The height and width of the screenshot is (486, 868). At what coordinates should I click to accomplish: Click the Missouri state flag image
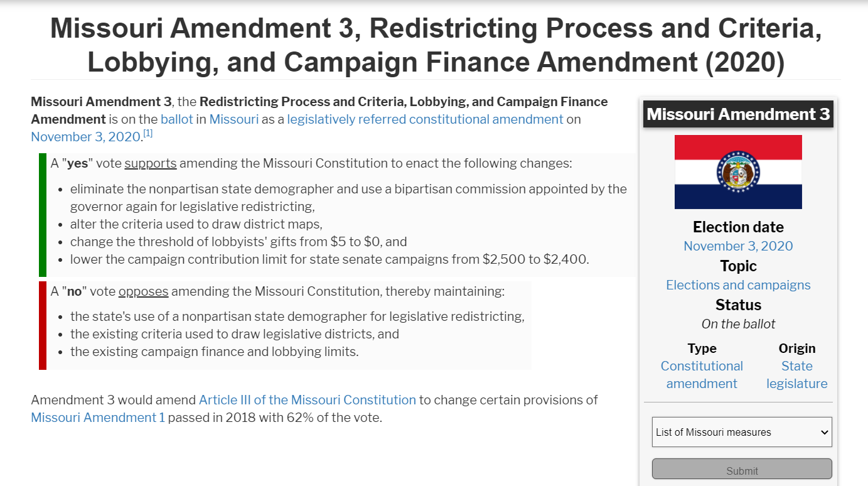coord(738,172)
